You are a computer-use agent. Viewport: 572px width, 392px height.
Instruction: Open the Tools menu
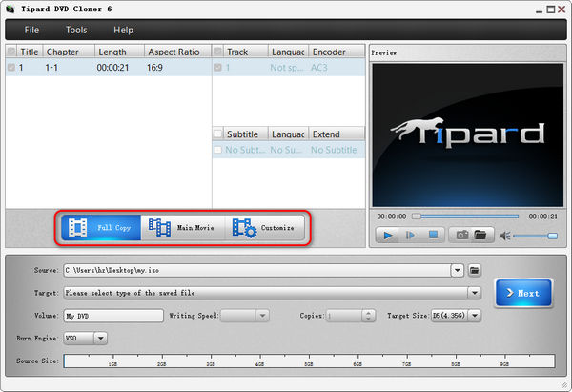click(x=76, y=30)
